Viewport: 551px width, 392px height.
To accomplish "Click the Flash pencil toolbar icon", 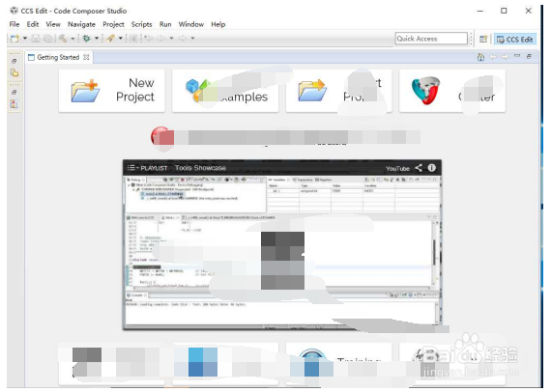I will pyautogui.click(x=110, y=39).
